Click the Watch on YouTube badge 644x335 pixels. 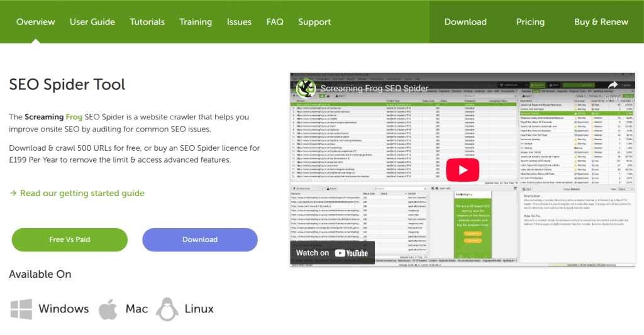tap(332, 253)
